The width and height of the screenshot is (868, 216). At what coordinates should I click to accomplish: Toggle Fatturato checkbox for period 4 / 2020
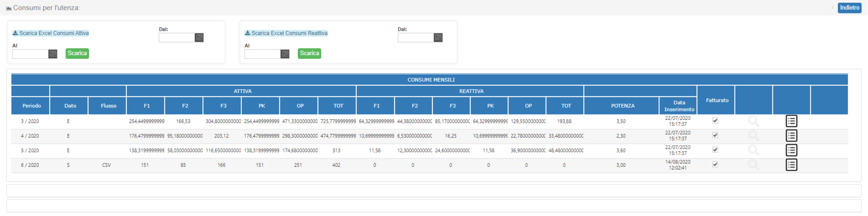[715, 135]
